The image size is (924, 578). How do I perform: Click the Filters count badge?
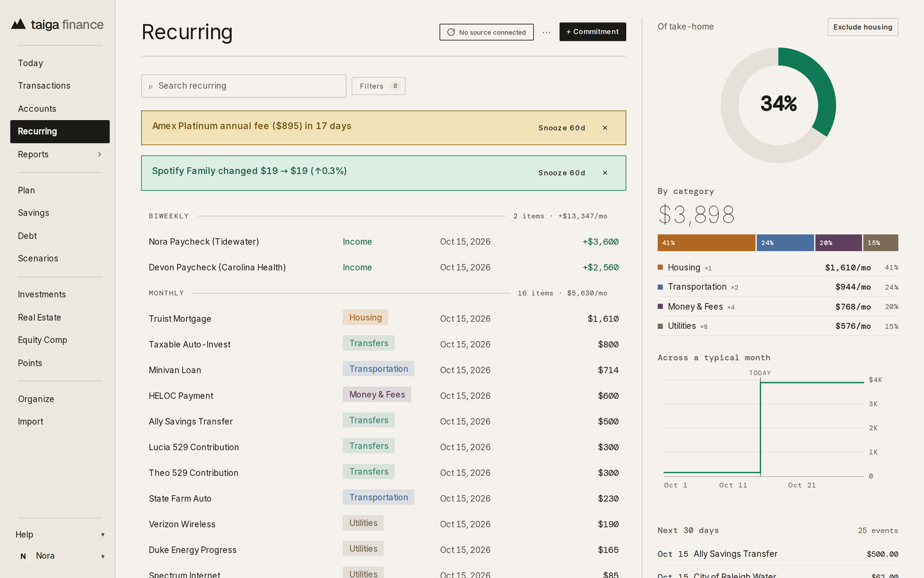[x=395, y=86]
